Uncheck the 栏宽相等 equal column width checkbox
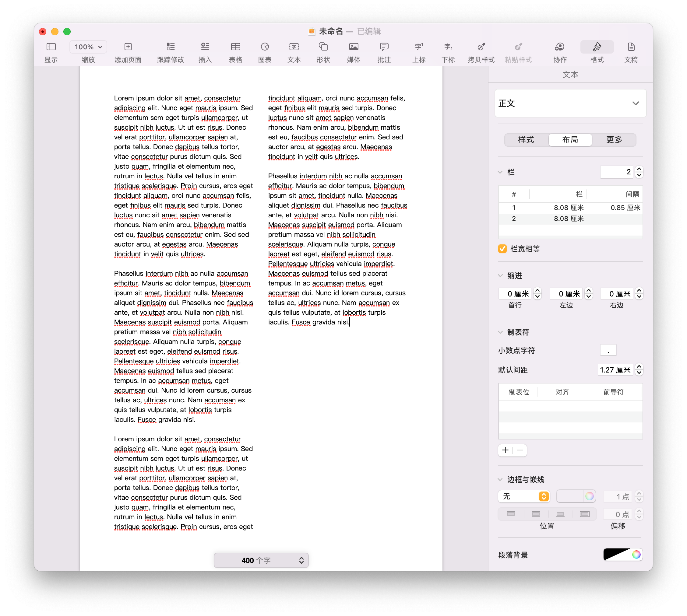Viewport: 687px width, 616px height. click(502, 249)
